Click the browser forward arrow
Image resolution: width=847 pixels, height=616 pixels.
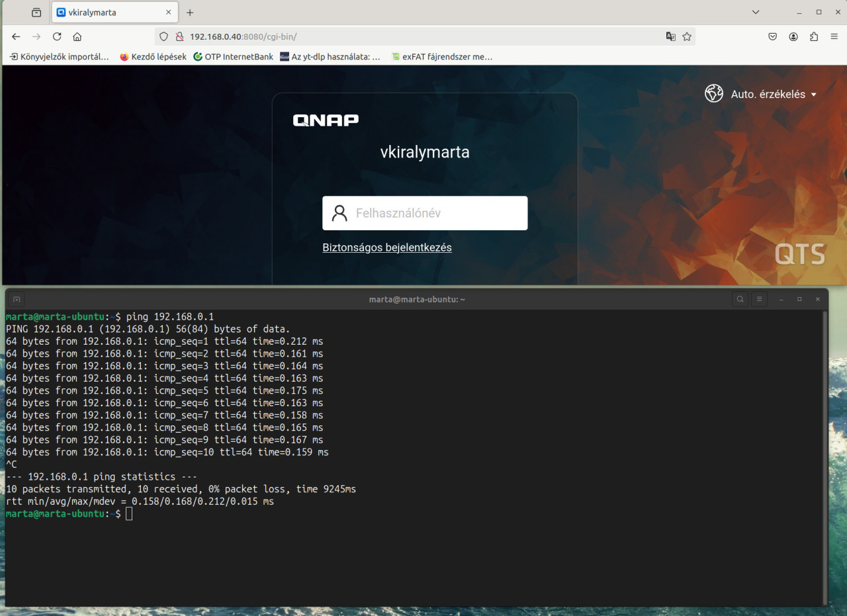coord(36,36)
